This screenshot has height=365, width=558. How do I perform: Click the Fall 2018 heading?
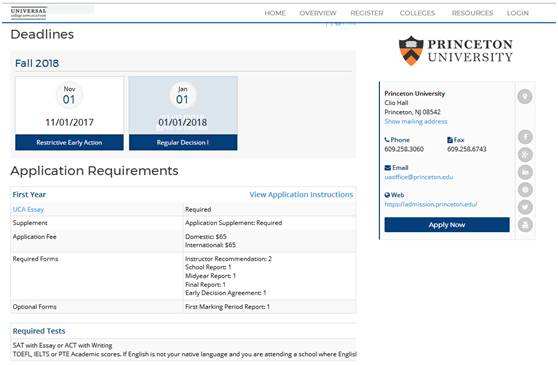click(x=37, y=63)
